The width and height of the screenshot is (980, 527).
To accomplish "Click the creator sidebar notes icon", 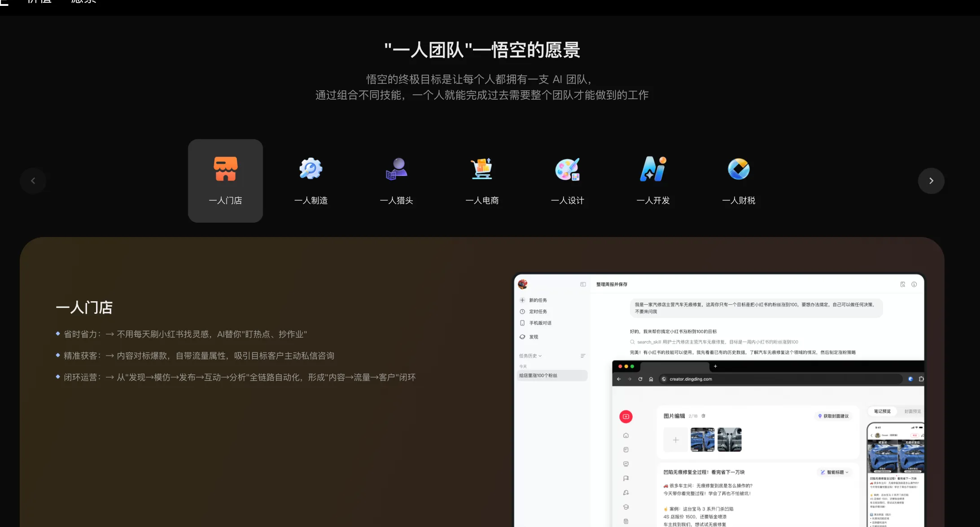I will point(626,450).
